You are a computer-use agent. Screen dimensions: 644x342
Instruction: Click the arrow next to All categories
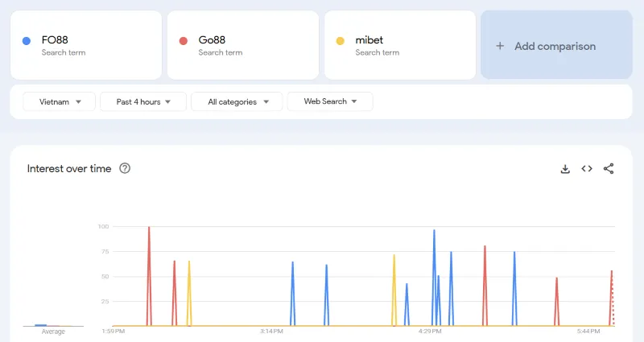click(x=266, y=102)
